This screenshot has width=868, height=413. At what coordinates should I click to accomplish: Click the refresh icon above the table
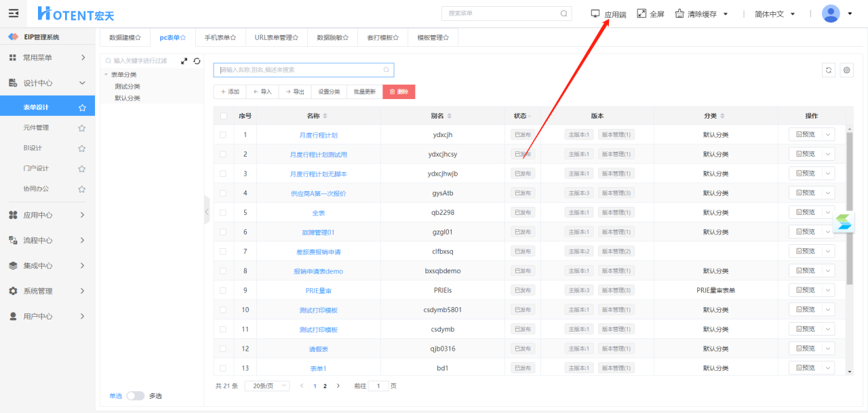[x=828, y=70]
